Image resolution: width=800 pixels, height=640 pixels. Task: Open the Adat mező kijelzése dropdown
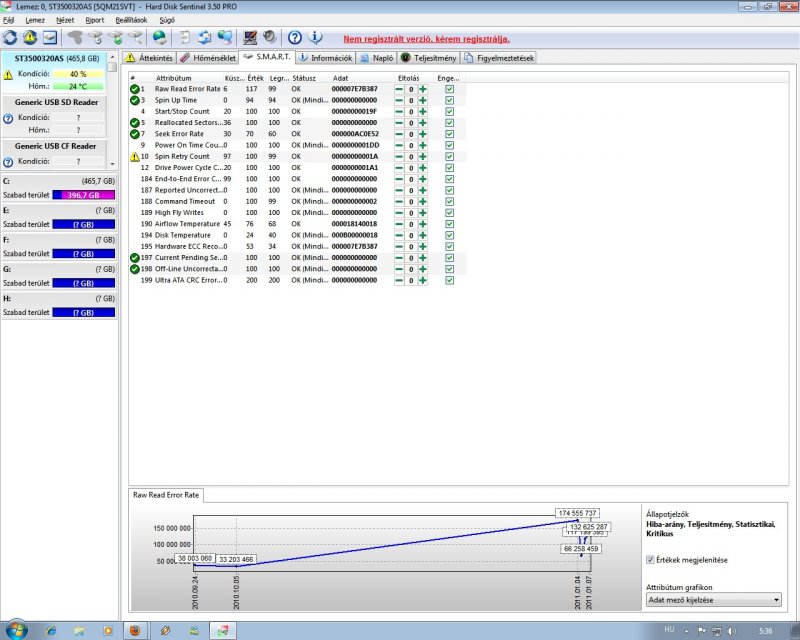[713, 600]
